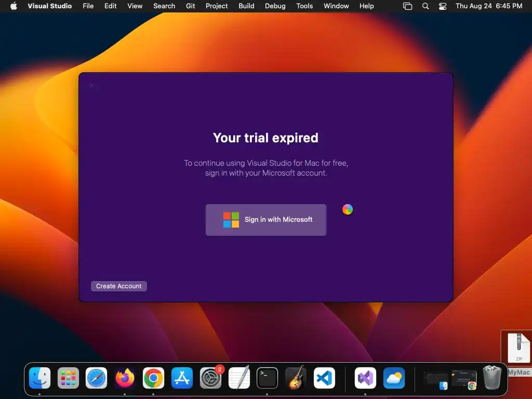The image size is (532, 399).
Task: Launch Safari from the Dock
Action: [x=96, y=378]
